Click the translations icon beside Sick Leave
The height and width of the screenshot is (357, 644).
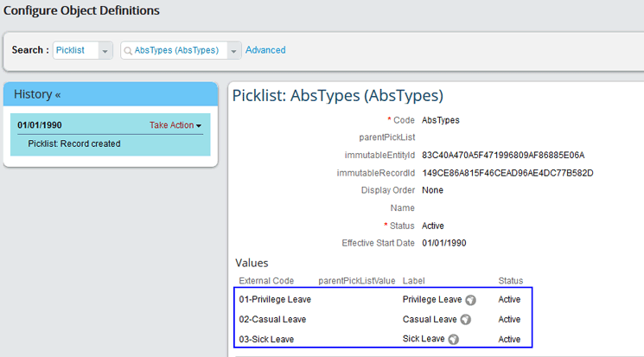click(453, 340)
